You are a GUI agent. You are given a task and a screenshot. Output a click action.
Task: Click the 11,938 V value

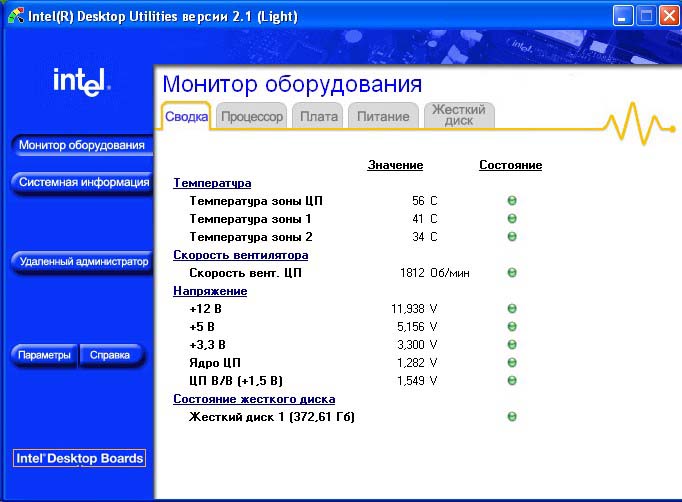pyautogui.click(x=414, y=309)
